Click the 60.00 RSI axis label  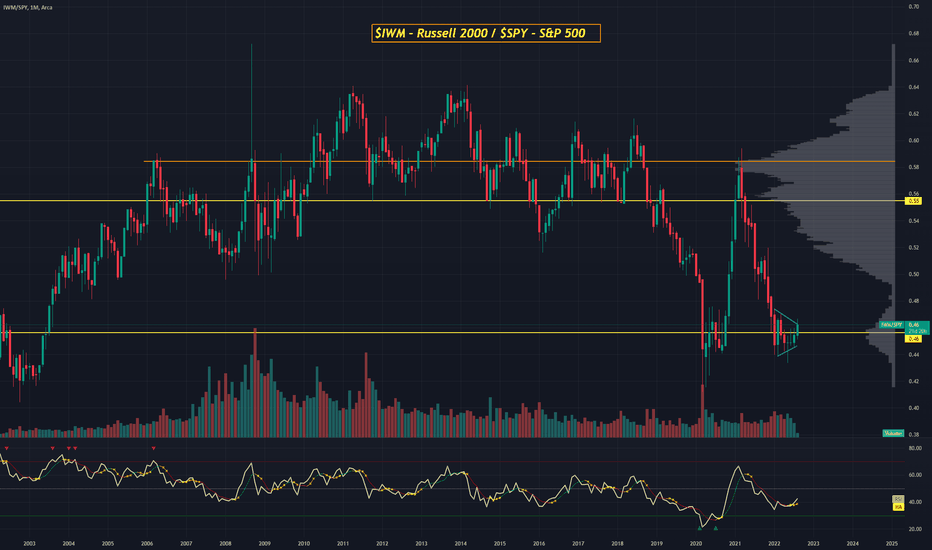pos(915,475)
